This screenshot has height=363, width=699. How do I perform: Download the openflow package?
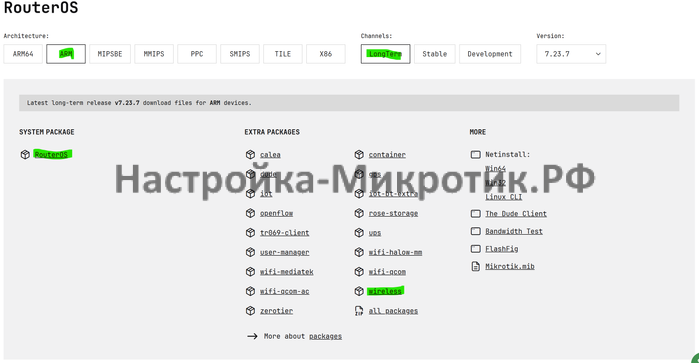pos(276,213)
